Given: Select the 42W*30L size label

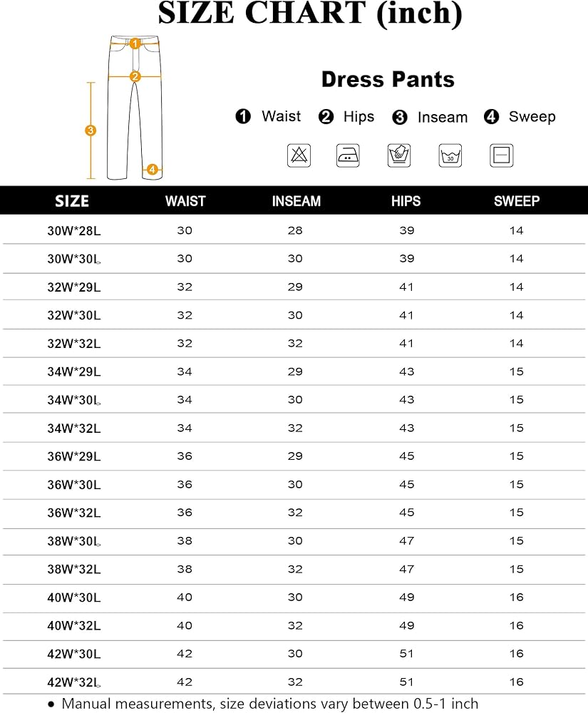Looking at the screenshot, I should tap(73, 654).
